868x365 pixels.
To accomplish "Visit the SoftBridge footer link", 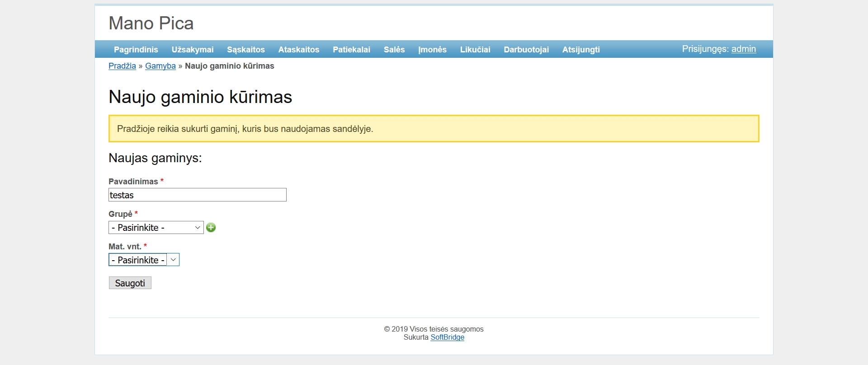I will [447, 337].
